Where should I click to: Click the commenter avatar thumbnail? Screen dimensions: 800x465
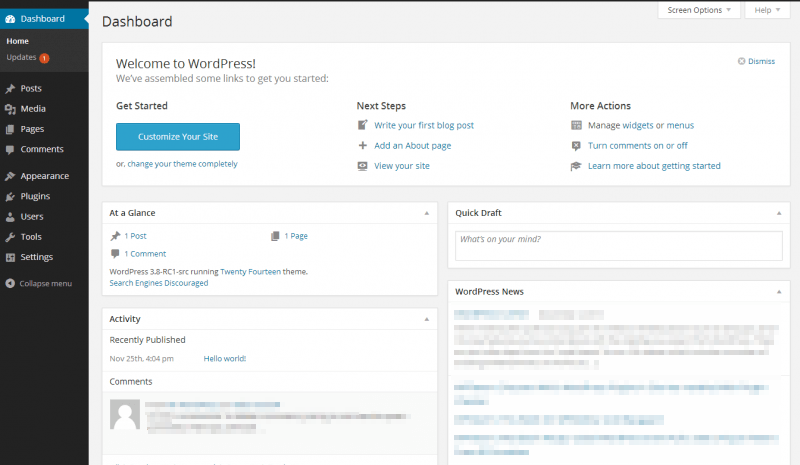(x=125, y=414)
